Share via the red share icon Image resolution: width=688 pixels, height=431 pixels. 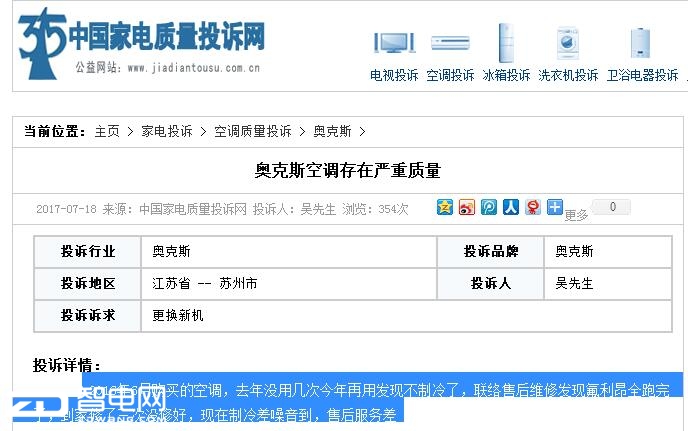coord(533,207)
